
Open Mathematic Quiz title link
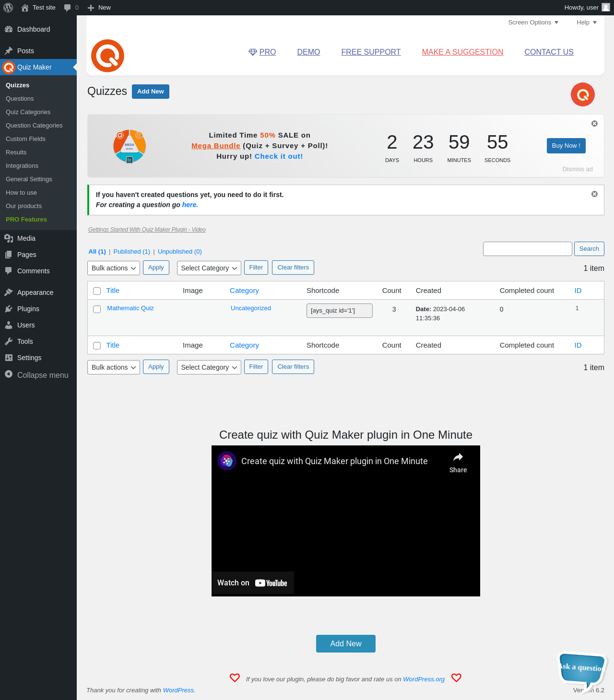pyautogui.click(x=130, y=308)
